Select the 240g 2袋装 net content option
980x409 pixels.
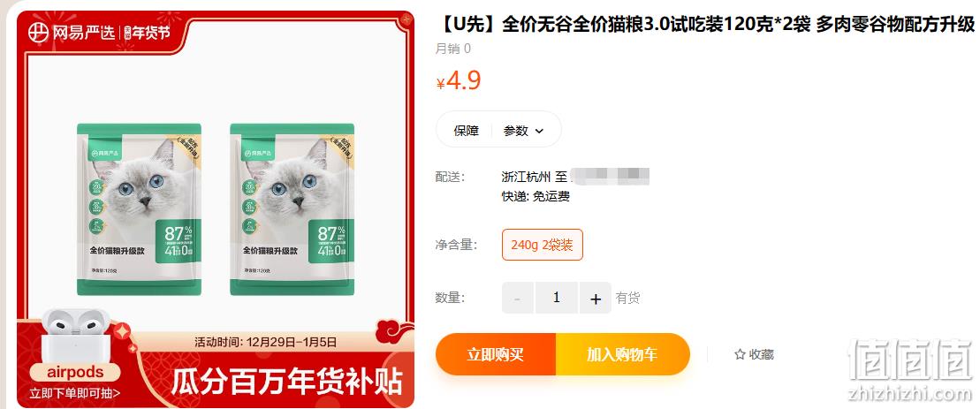tap(542, 245)
